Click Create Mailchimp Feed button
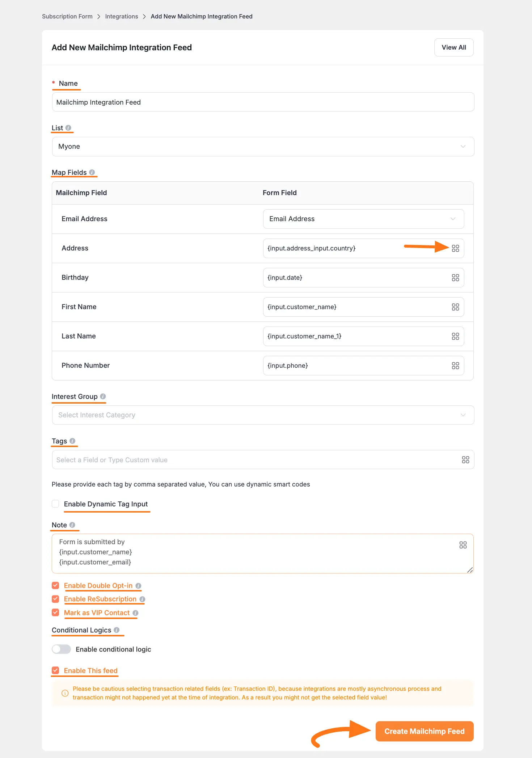 tap(425, 731)
